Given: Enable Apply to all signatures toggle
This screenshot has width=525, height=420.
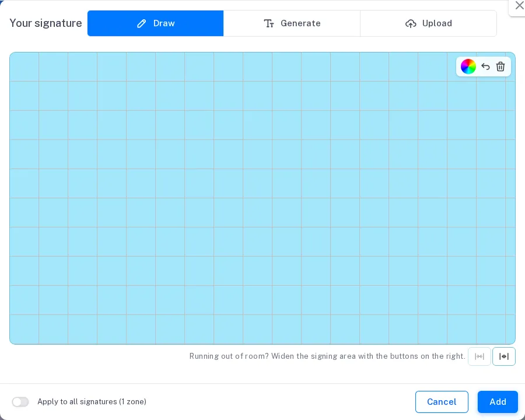Looking at the screenshot, I should (x=20, y=401).
